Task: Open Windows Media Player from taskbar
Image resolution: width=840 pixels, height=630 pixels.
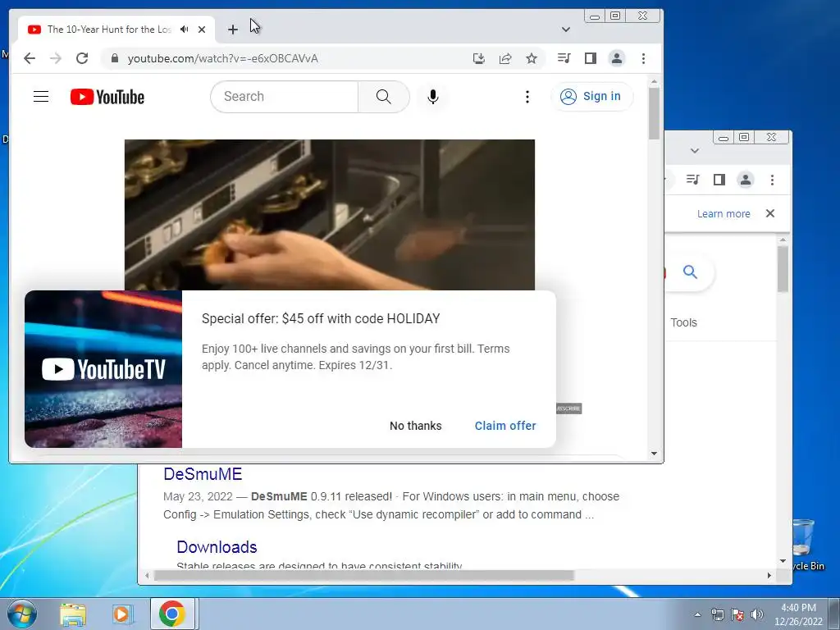Action: coord(122,614)
